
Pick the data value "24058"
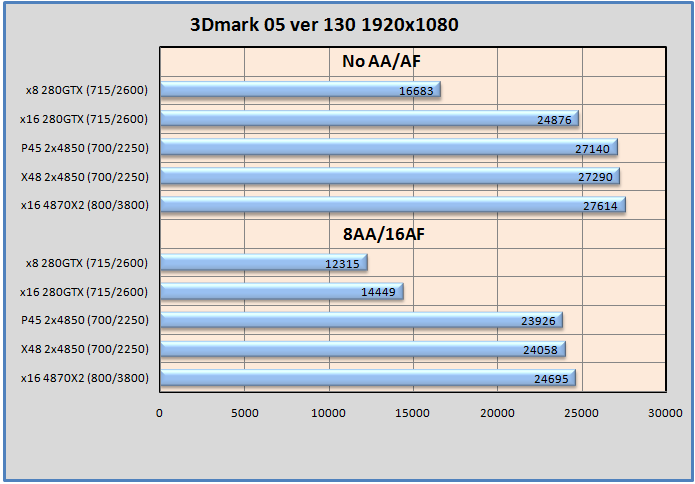(x=540, y=350)
